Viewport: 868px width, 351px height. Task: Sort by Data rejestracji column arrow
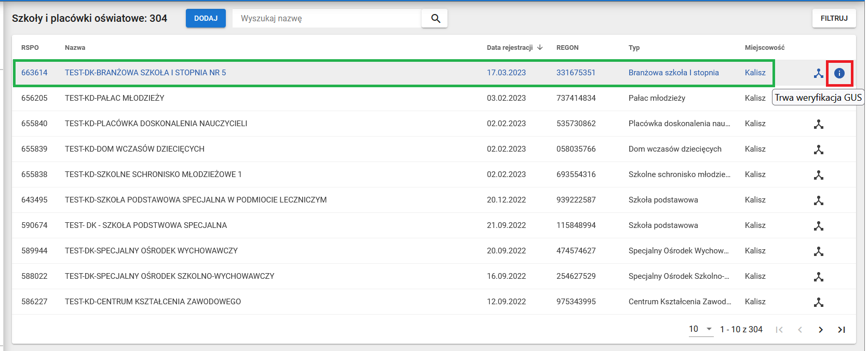click(x=540, y=47)
